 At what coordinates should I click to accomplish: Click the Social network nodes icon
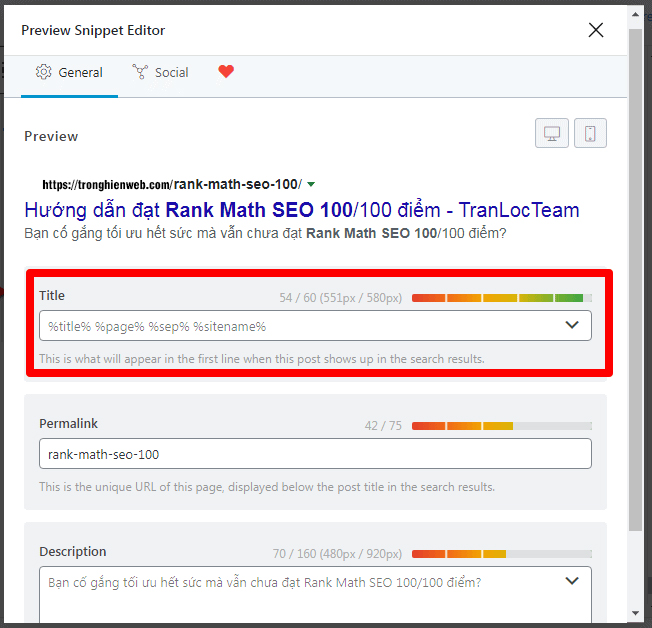pyautogui.click(x=140, y=72)
